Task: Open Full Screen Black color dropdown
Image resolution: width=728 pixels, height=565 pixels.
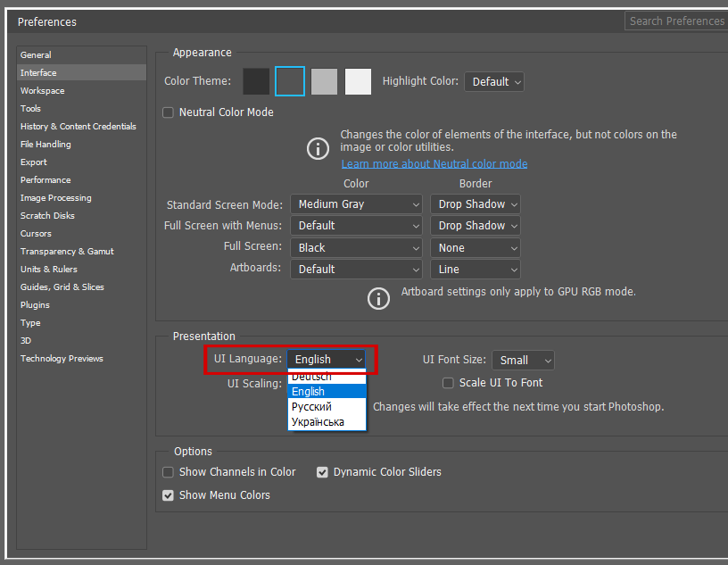Action: [x=356, y=247]
